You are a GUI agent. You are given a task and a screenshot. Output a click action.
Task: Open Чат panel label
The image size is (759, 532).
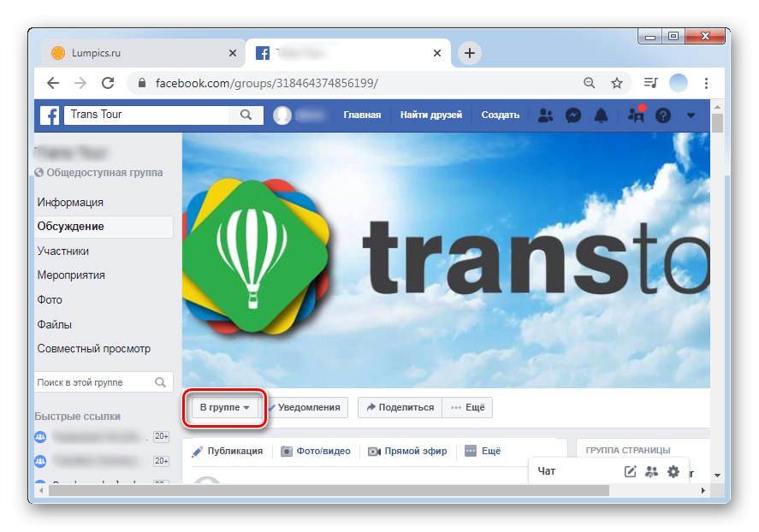[547, 471]
